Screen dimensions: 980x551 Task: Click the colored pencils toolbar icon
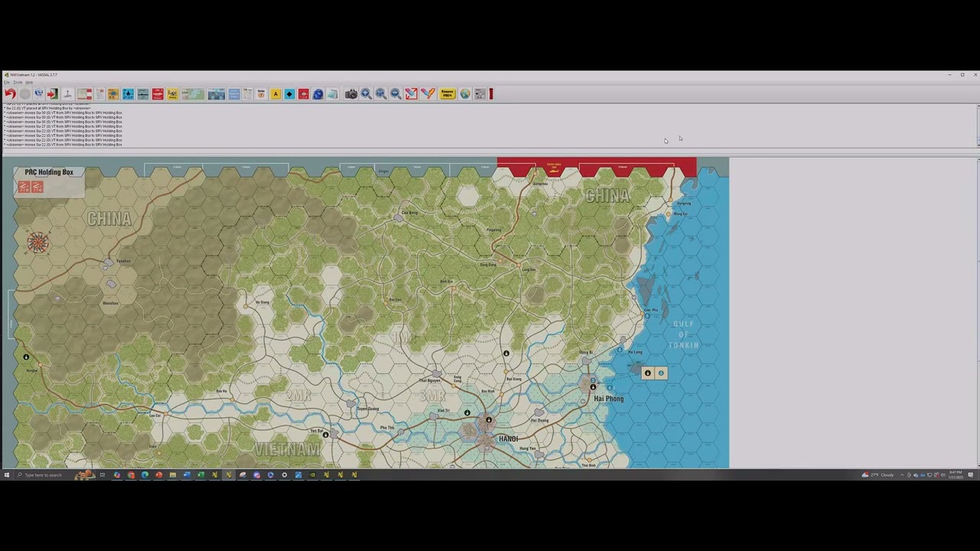click(427, 93)
